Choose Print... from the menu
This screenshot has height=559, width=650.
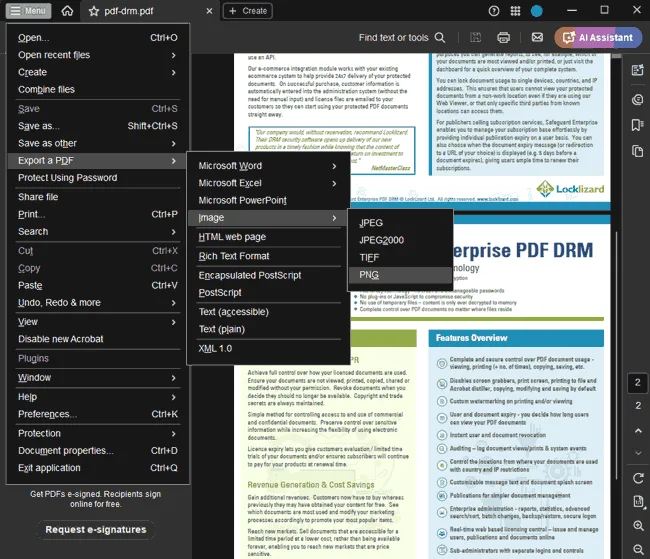(x=98, y=214)
